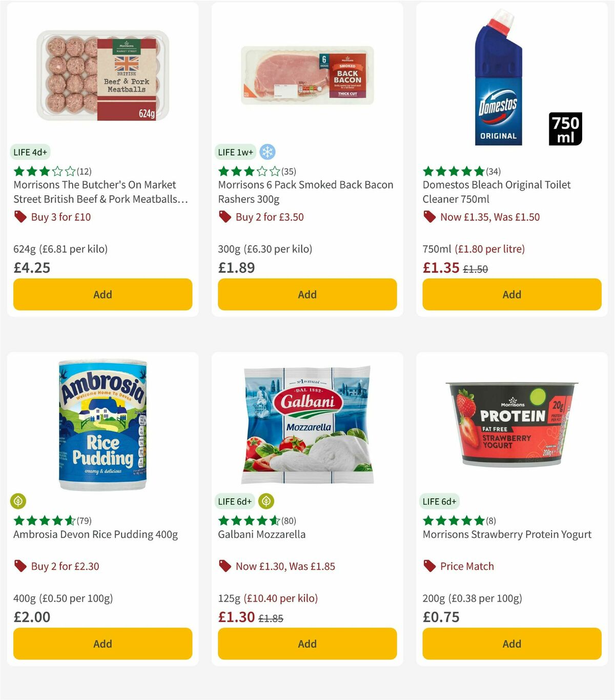
Task: Open the (35) reviews for Smoked Back Bacon
Action: point(288,171)
